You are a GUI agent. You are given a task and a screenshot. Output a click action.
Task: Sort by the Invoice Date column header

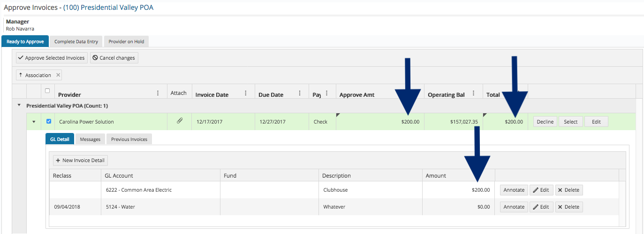212,94
